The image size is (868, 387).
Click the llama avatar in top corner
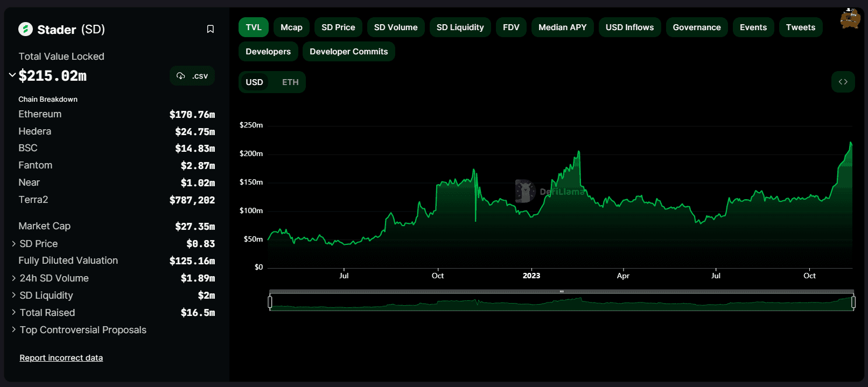(850, 19)
